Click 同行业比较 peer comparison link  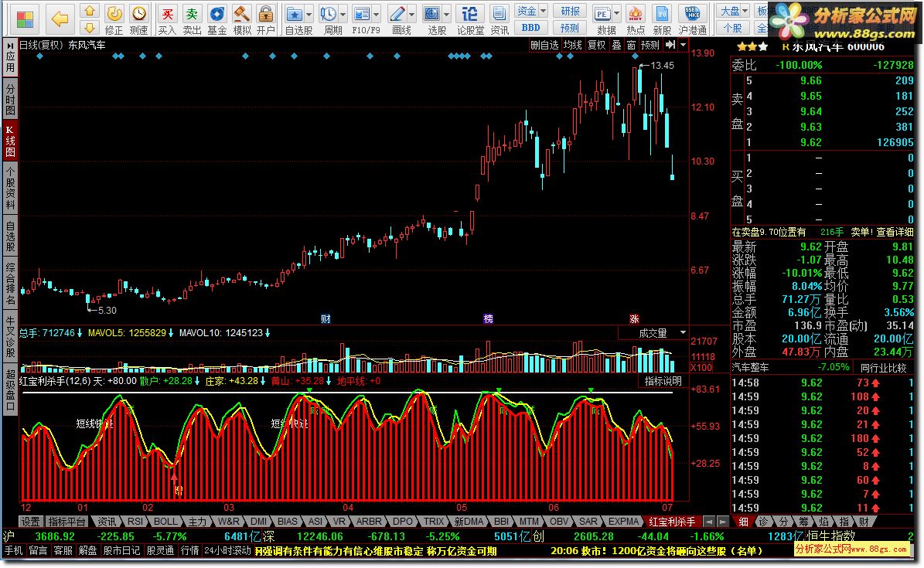[x=883, y=368]
